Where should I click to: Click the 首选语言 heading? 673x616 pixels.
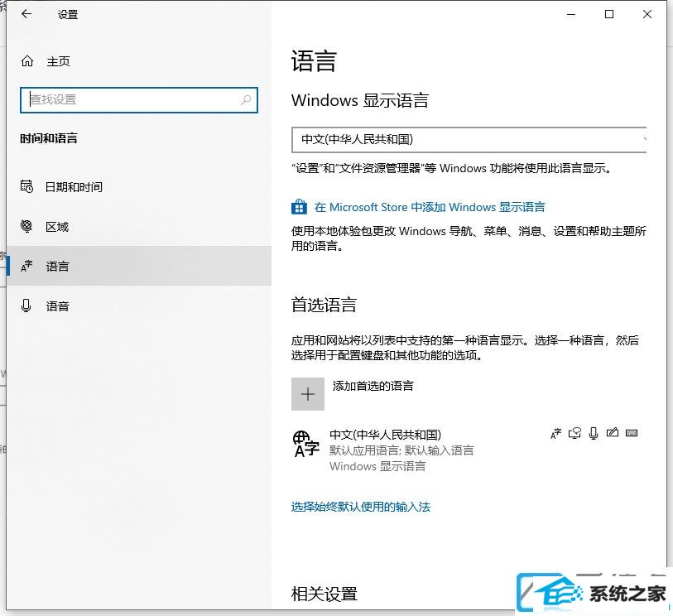pos(324,305)
